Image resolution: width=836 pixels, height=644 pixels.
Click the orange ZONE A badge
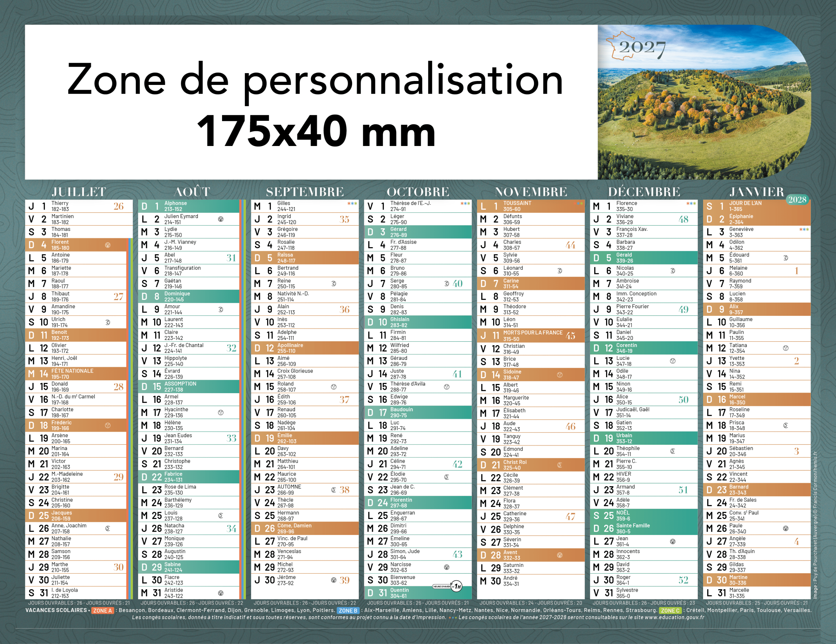pyautogui.click(x=102, y=611)
